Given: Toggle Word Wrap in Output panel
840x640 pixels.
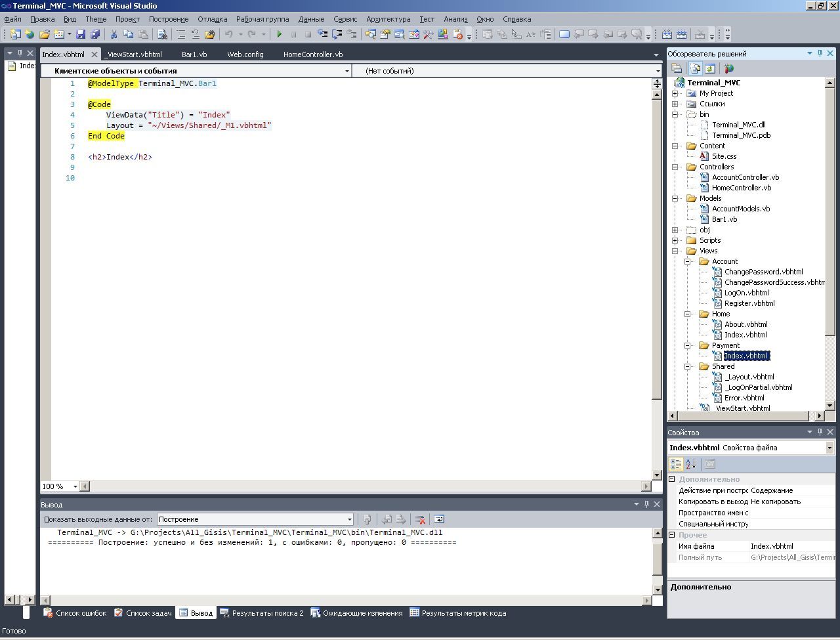Looking at the screenshot, I should tap(439, 519).
